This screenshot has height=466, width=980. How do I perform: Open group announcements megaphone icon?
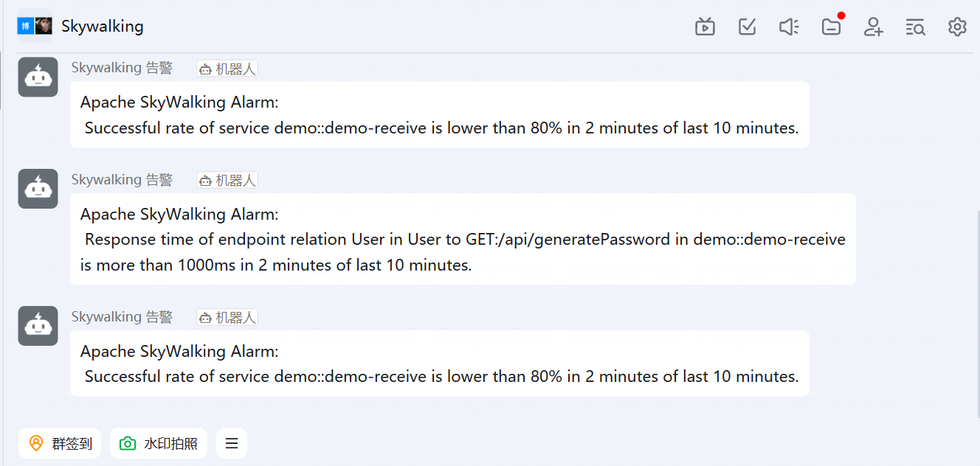[789, 27]
